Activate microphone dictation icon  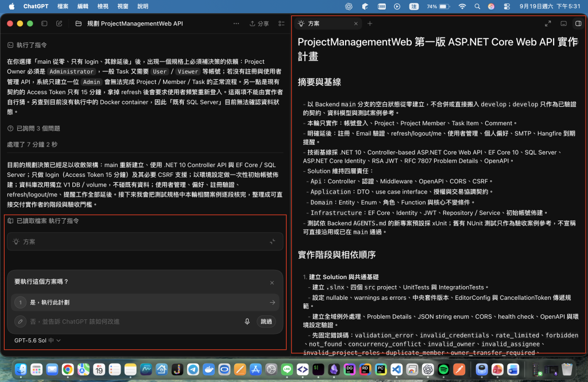(x=247, y=322)
